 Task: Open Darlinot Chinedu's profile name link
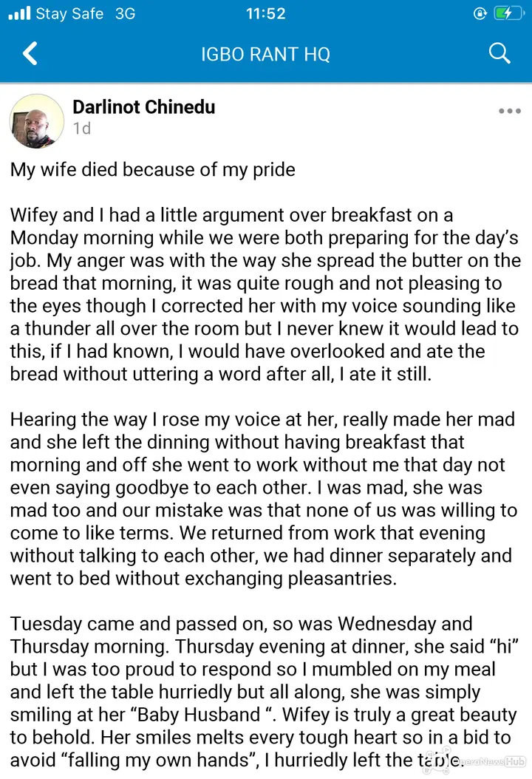[x=144, y=107]
